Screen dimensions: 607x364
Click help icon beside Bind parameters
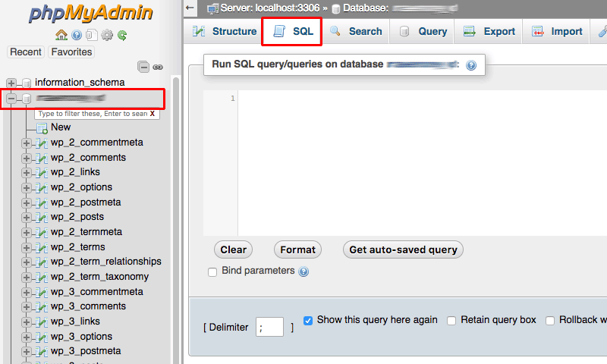click(303, 271)
